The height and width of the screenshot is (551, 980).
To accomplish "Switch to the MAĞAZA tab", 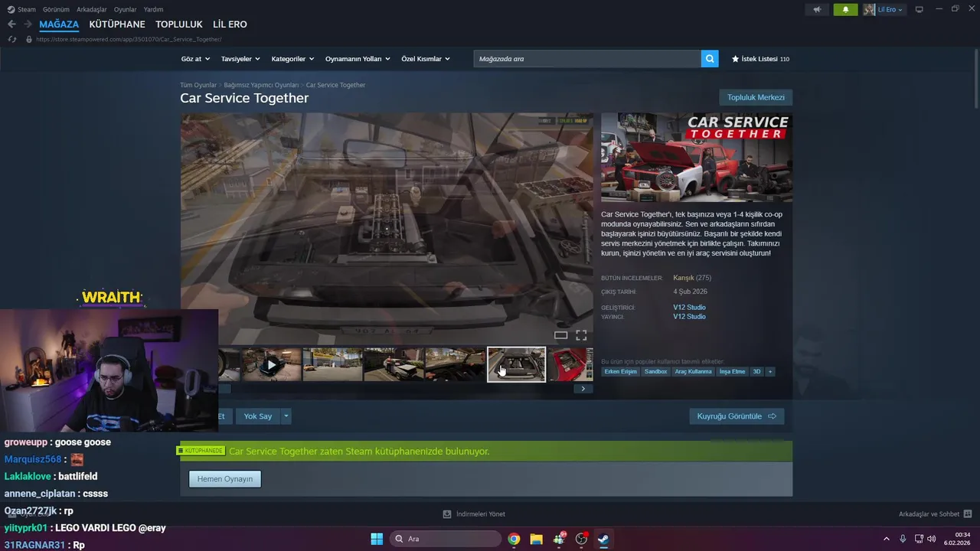I will pos(59,24).
